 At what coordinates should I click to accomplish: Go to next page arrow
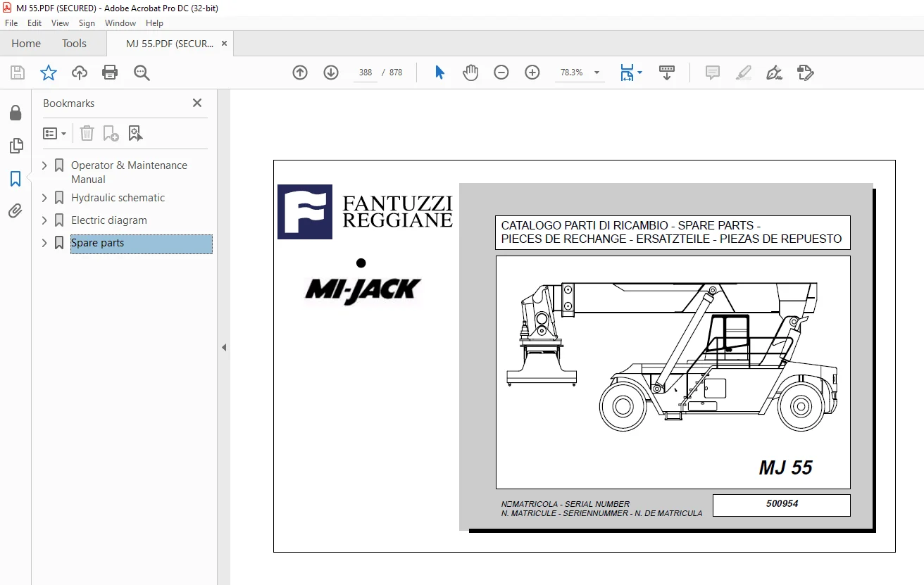pos(331,73)
